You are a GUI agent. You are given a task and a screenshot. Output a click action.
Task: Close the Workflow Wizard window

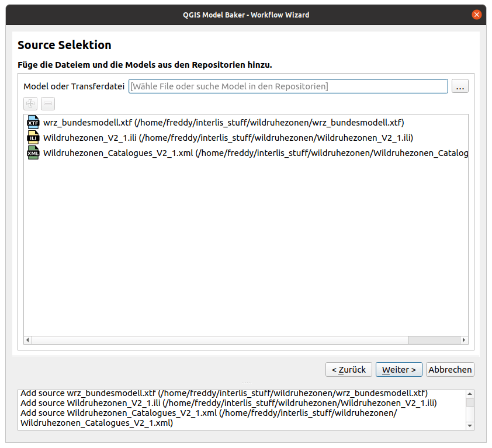476,15
